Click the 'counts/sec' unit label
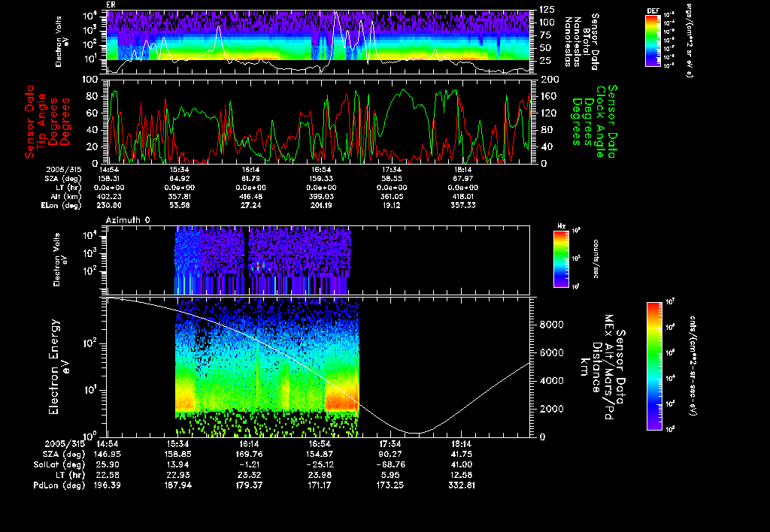This screenshot has width=770, height=532. (x=596, y=259)
